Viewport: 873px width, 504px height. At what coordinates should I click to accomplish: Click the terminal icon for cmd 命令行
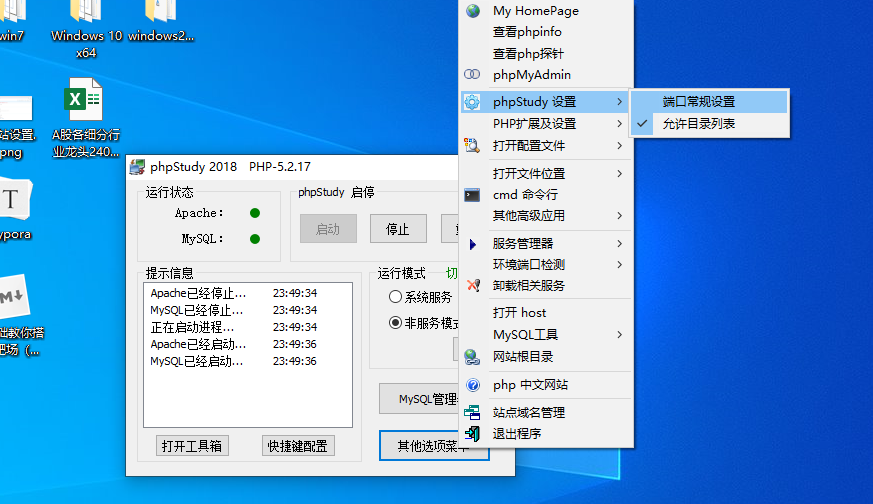pos(472,195)
